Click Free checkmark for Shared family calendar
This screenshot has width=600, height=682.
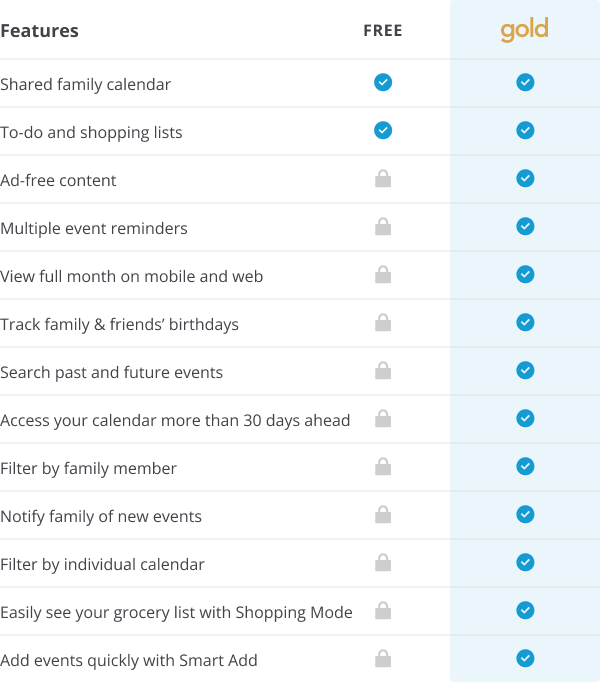pos(383,82)
